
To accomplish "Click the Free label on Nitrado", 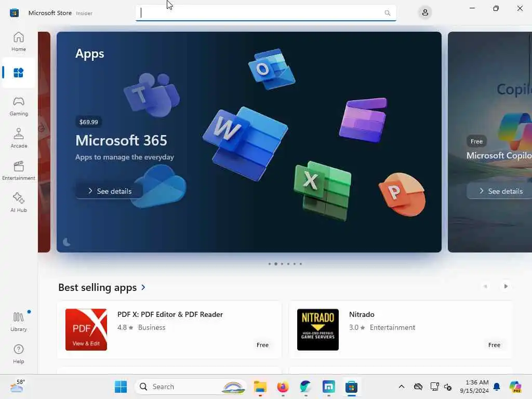I will [x=494, y=345].
